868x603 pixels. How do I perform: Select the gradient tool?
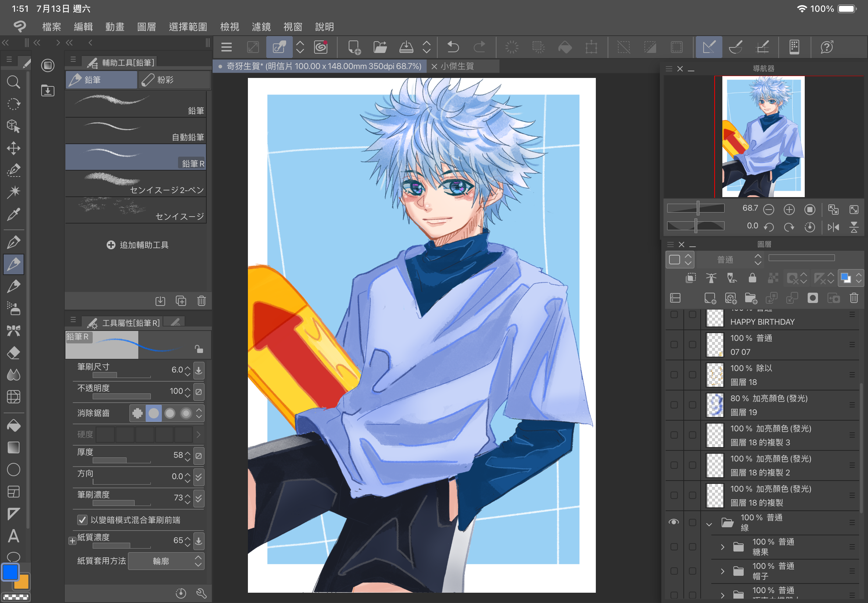(x=14, y=448)
